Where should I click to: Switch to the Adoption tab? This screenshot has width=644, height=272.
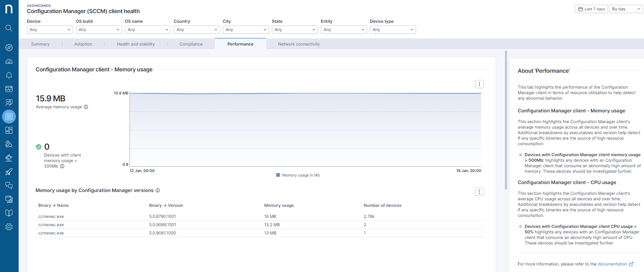[83, 44]
